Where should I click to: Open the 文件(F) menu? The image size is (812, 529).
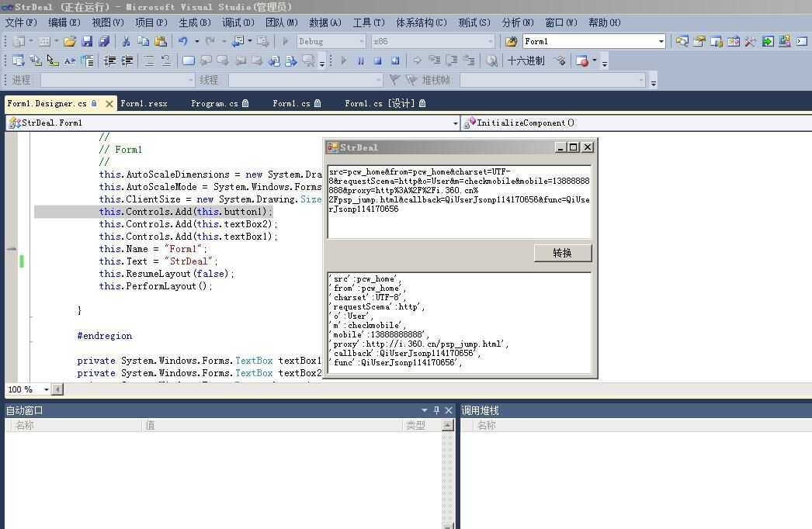click(x=21, y=22)
